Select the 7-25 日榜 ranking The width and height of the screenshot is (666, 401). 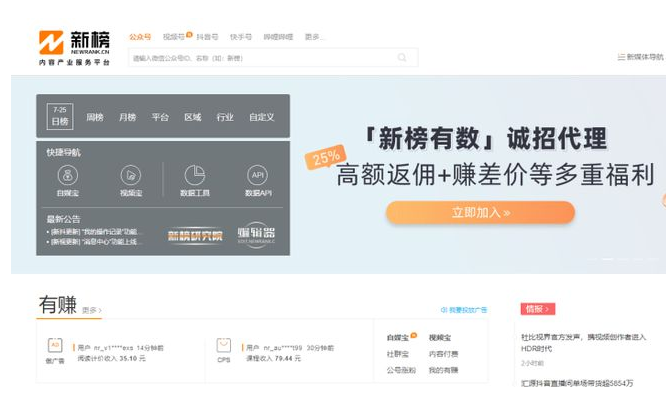pos(60,116)
